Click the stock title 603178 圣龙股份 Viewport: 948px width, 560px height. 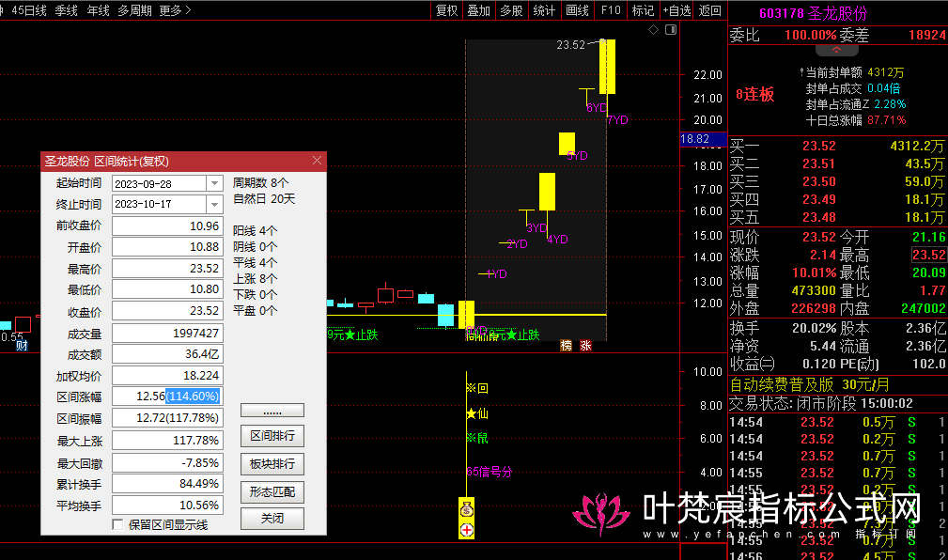(x=814, y=13)
